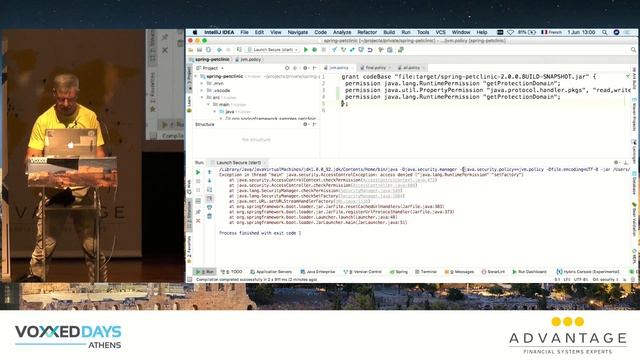Screen dimensions: 640x360
Task: Jump down the stack trace in Run panel
Action: coord(209,181)
